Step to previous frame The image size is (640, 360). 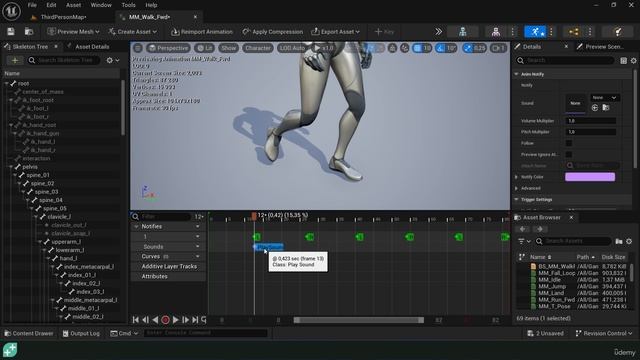point(146,320)
